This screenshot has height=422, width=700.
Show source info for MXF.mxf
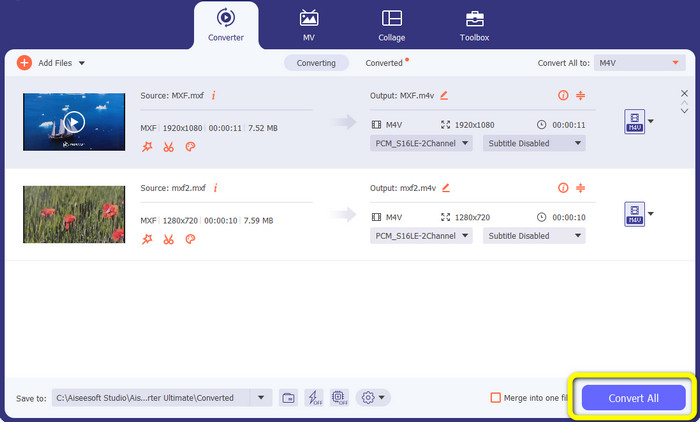[x=213, y=95]
